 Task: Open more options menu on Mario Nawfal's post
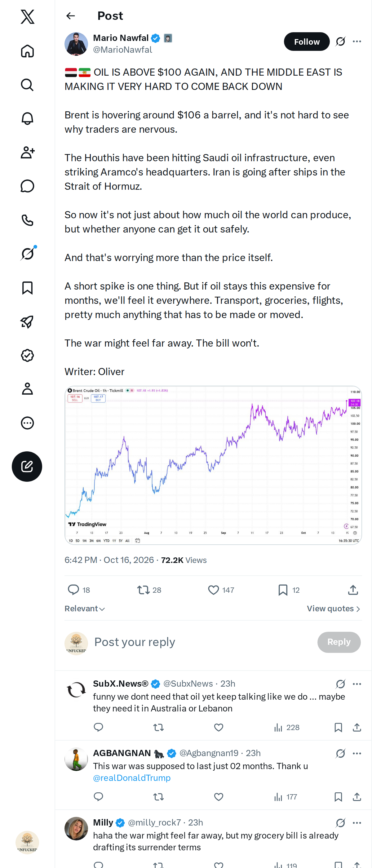click(357, 42)
